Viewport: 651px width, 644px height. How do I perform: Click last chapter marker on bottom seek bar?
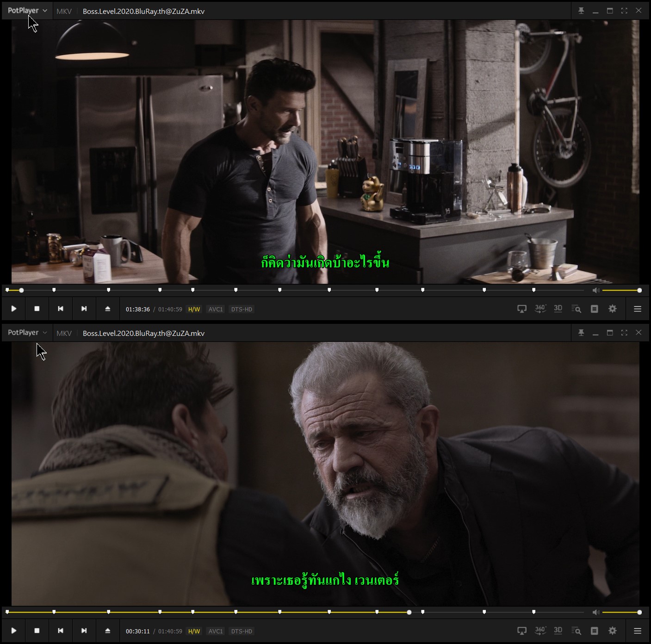point(533,612)
